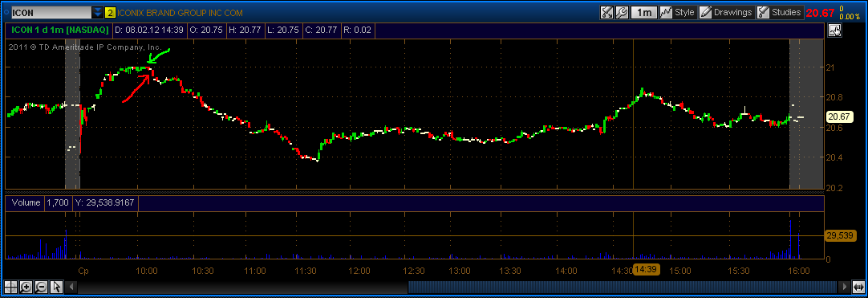Click the chart hand icon below price
Screen dimensions: 868x298
coord(835,31)
